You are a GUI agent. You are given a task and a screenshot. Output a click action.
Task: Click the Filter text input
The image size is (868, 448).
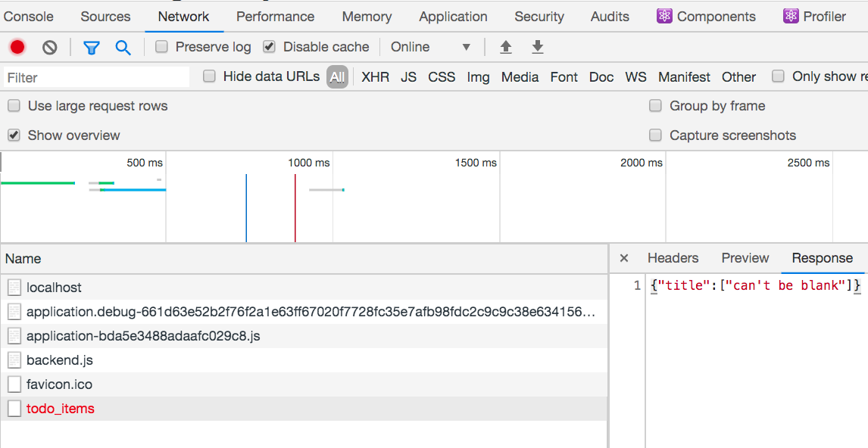(96, 77)
